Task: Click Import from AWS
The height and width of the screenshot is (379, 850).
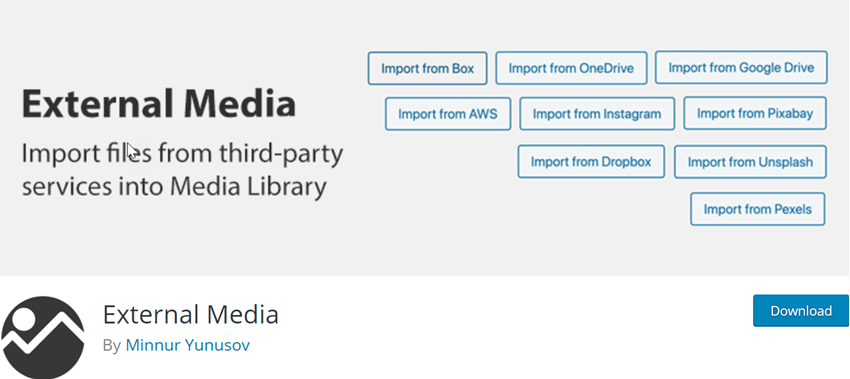Action: point(448,114)
